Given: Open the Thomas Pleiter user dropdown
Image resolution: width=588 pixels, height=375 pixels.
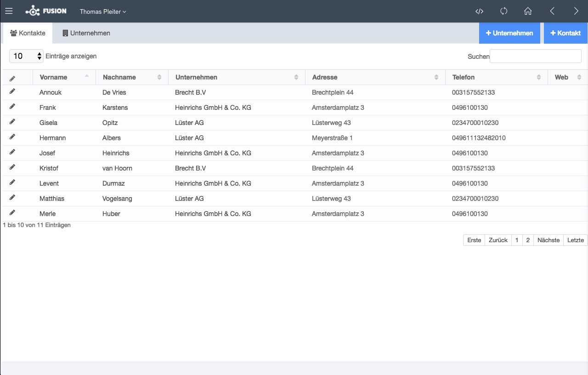Looking at the screenshot, I should [103, 11].
